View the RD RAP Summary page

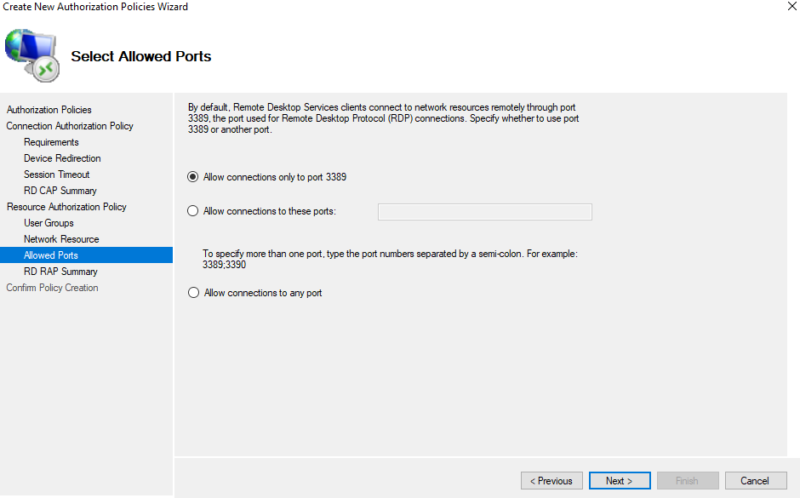[60, 271]
